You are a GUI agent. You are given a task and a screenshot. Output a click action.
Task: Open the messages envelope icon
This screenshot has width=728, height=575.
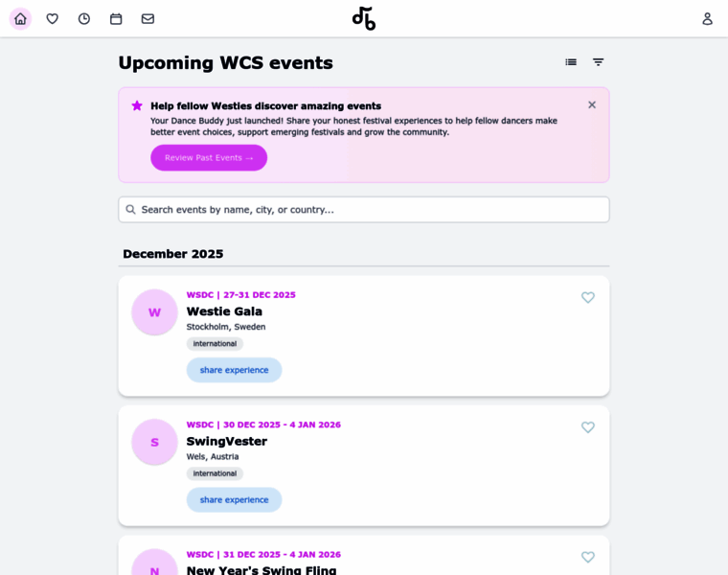pyautogui.click(x=148, y=19)
